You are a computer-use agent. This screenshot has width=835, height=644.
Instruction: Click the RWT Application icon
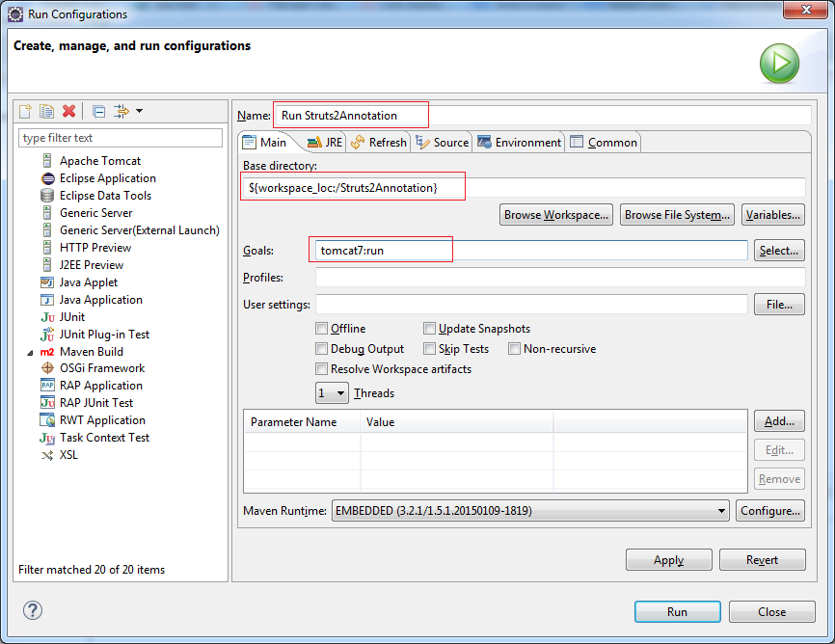click(47, 419)
